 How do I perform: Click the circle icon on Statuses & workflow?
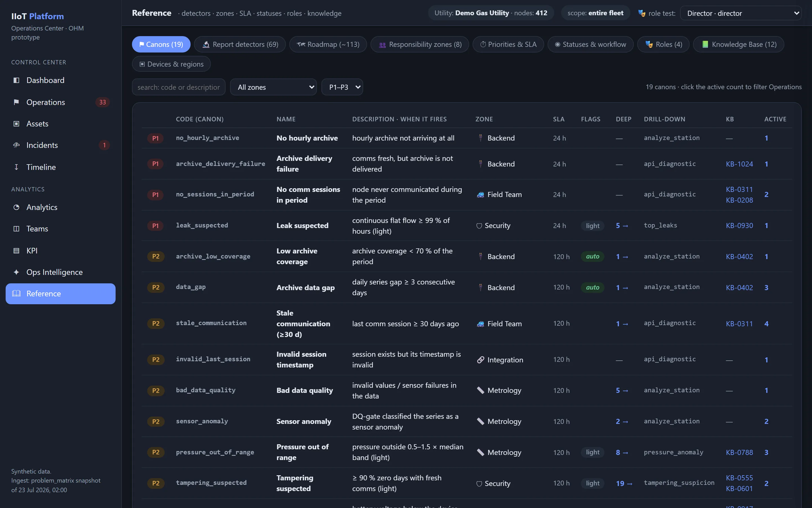click(557, 44)
